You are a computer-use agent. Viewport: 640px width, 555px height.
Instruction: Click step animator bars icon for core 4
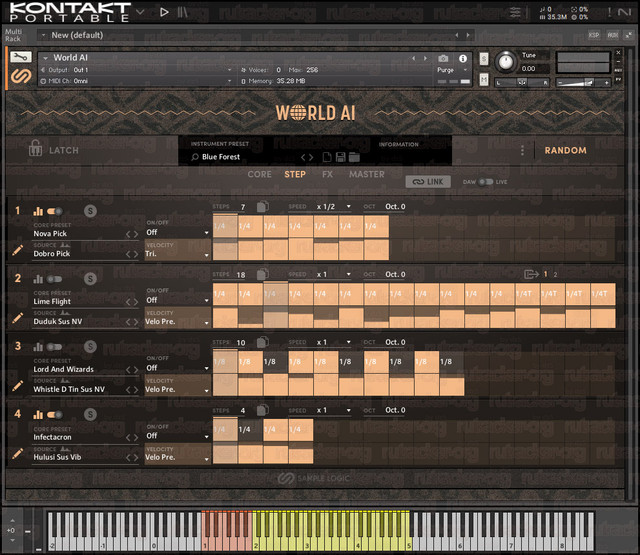(x=38, y=415)
